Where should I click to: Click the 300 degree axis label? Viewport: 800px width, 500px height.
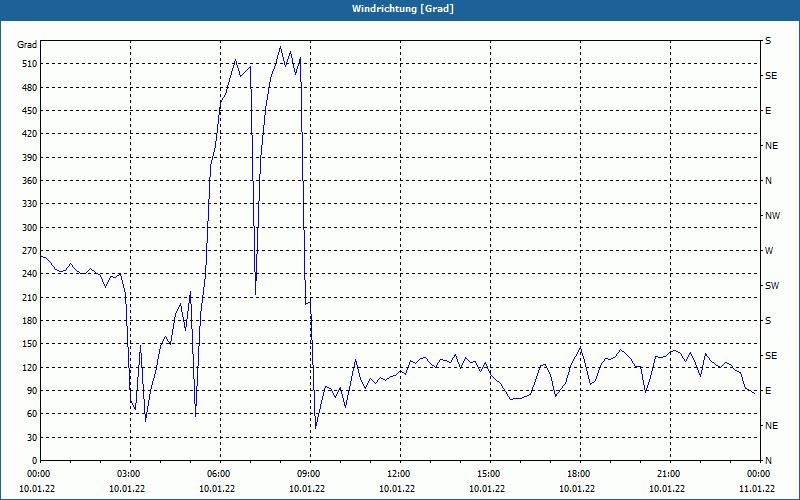coord(30,228)
